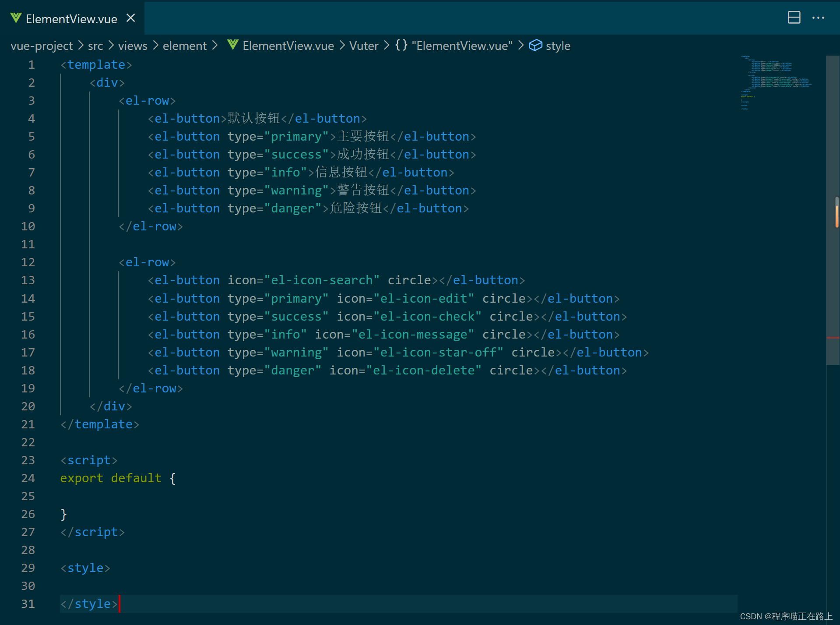Click the closing style tag on line 31
Image resolution: width=840 pixels, height=625 pixels.
coord(89,604)
